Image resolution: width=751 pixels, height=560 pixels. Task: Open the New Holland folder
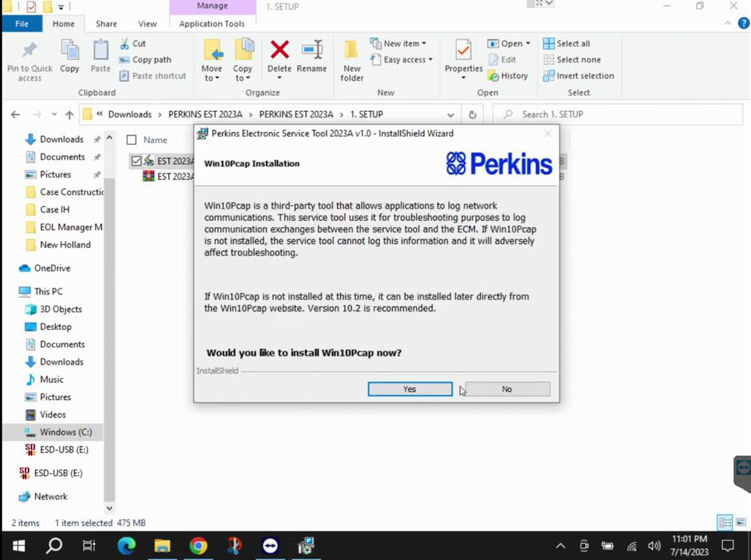click(65, 244)
